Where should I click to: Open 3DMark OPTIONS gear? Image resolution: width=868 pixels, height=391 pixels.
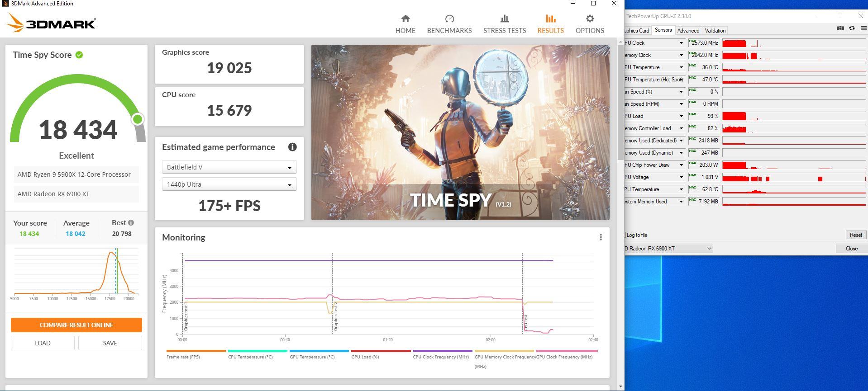click(590, 24)
